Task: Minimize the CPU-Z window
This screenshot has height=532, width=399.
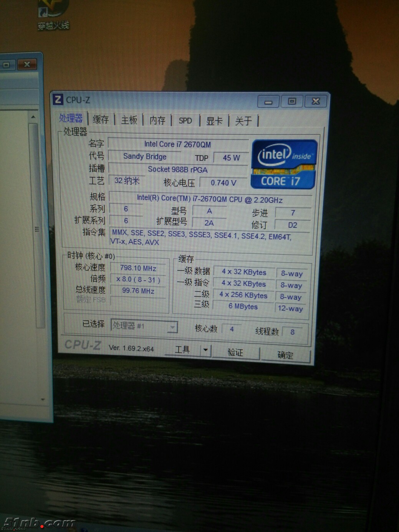Action: click(x=268, y=102)
